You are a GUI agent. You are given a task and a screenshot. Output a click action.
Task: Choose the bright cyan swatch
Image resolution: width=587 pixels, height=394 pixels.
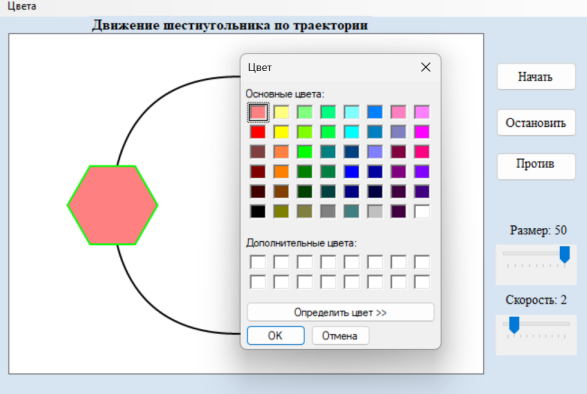click(352, 132)
